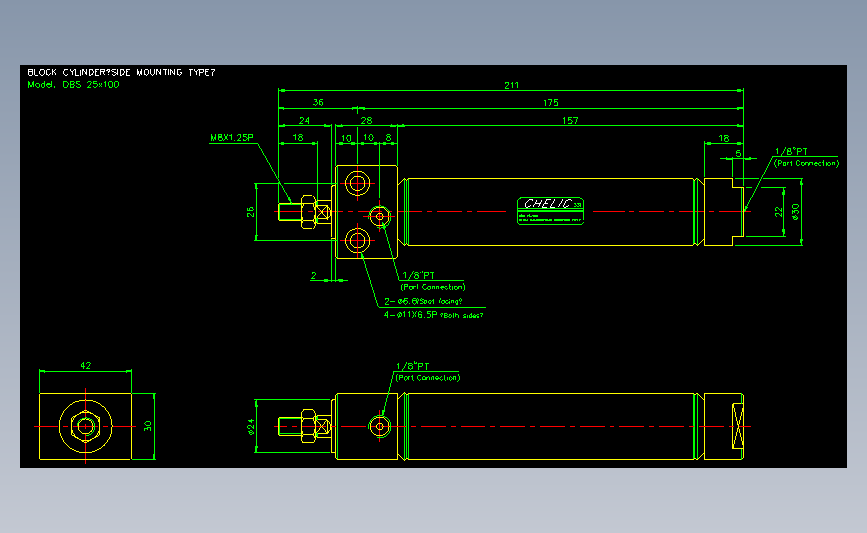Click the title text starting with BLOCK CYLINDER
This screenshot has width=867, height=533.
[121, 72]
